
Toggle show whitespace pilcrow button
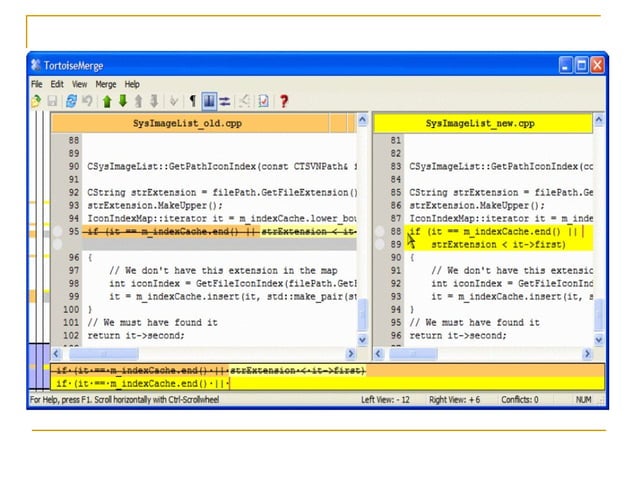(x=192, y=101)
